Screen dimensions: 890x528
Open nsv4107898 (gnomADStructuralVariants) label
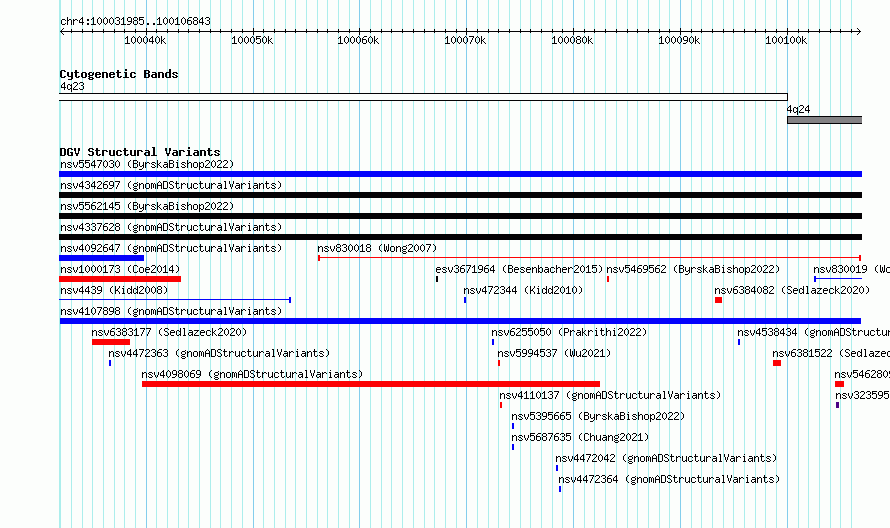[171, 311]
